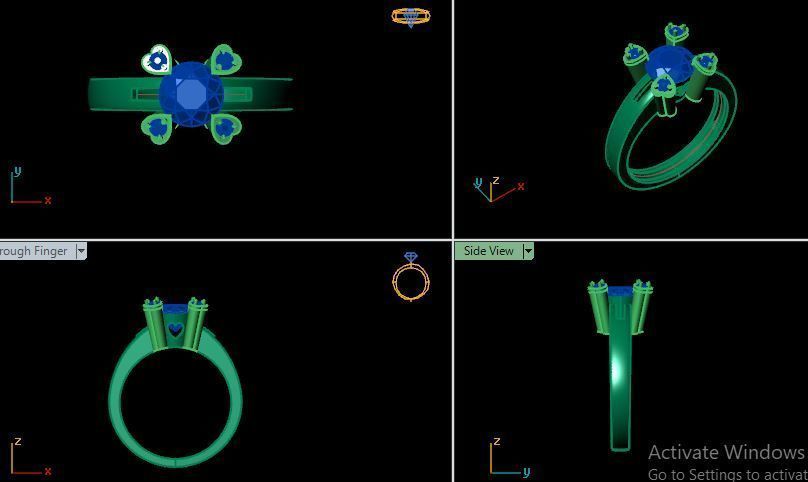The width and height of the screenshot is (808, 482).
Task: Click the orange ring top-view orientation icon
Action: tap(411, 17)
